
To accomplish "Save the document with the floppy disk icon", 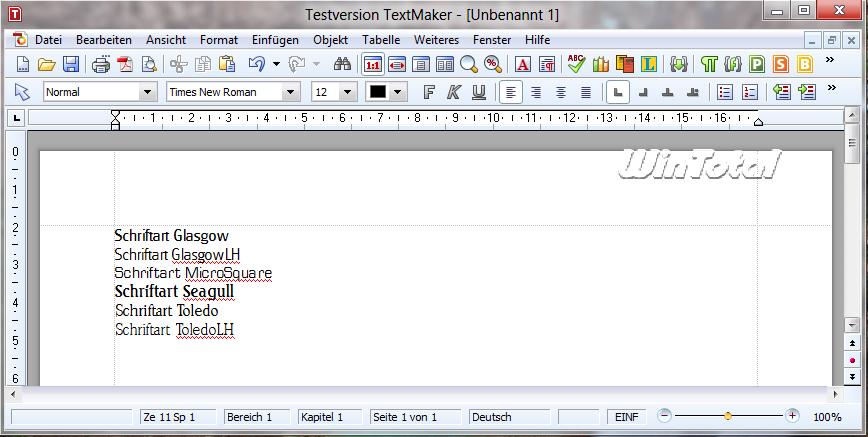I will click(71, 64).
